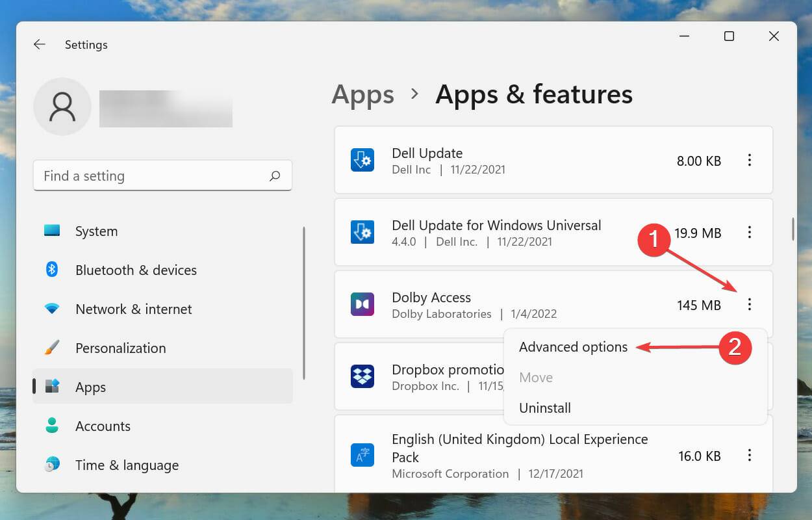The image size is (812, 520).
Task: Click the Network & internet sidebar icon
Action: pos(54,309)
